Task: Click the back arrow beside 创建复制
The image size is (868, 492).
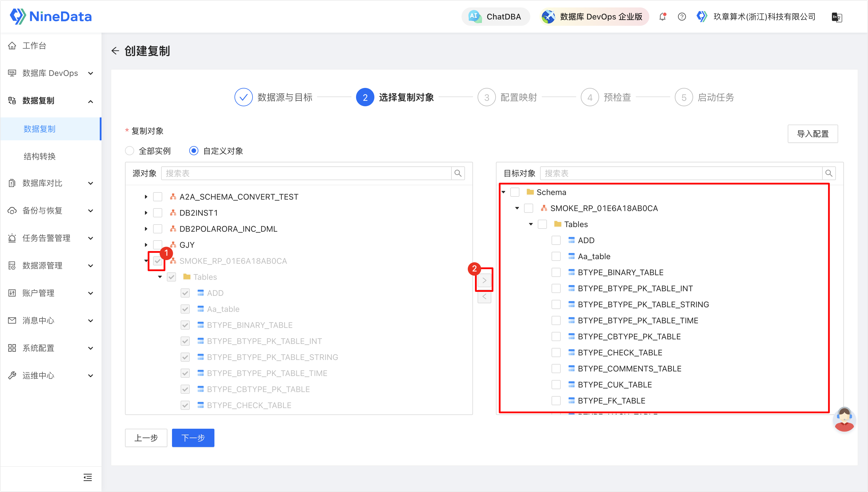Action: point(115,51)
